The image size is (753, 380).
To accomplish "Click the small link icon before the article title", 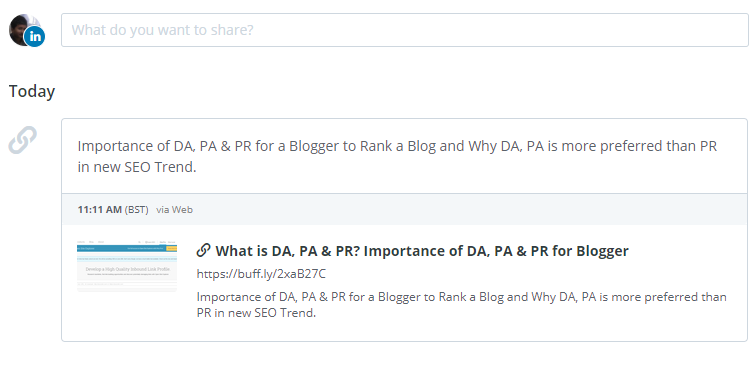I will click(x=203, y=250).
